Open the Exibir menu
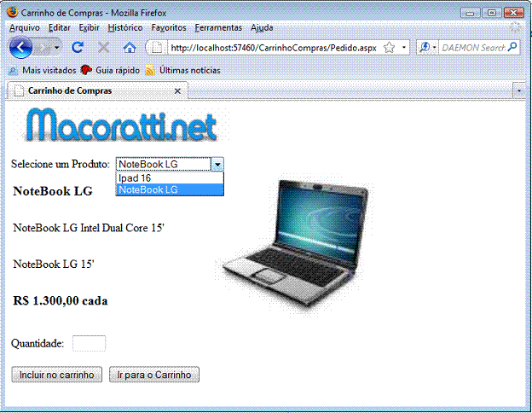 point(89,28)
